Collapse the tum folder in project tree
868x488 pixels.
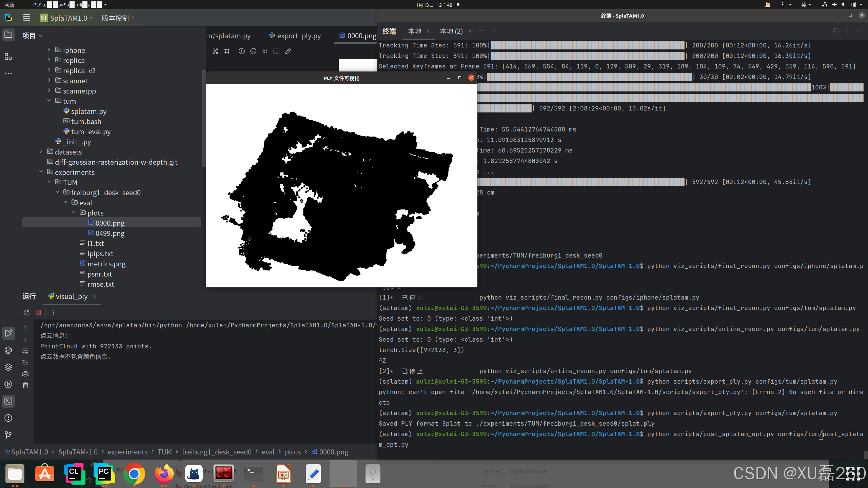(50, 101)
